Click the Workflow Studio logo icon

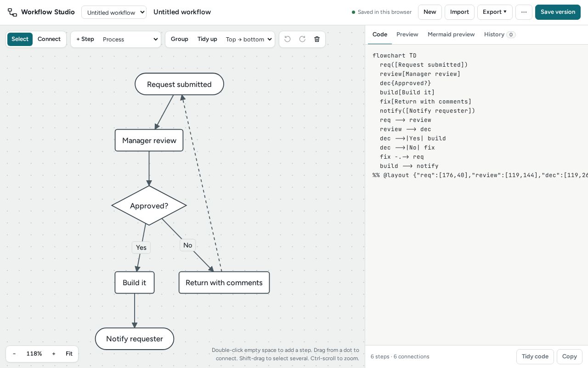[x=12, y=12]
